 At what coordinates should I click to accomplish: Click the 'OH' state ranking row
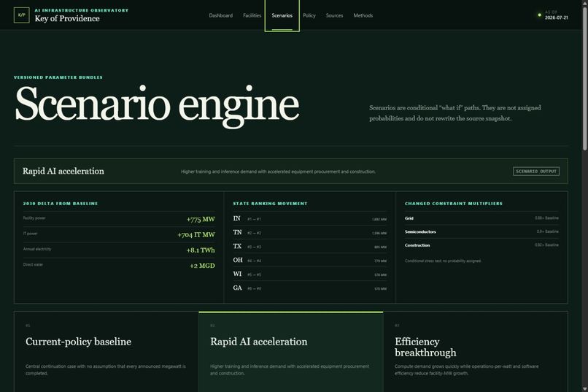310,261
